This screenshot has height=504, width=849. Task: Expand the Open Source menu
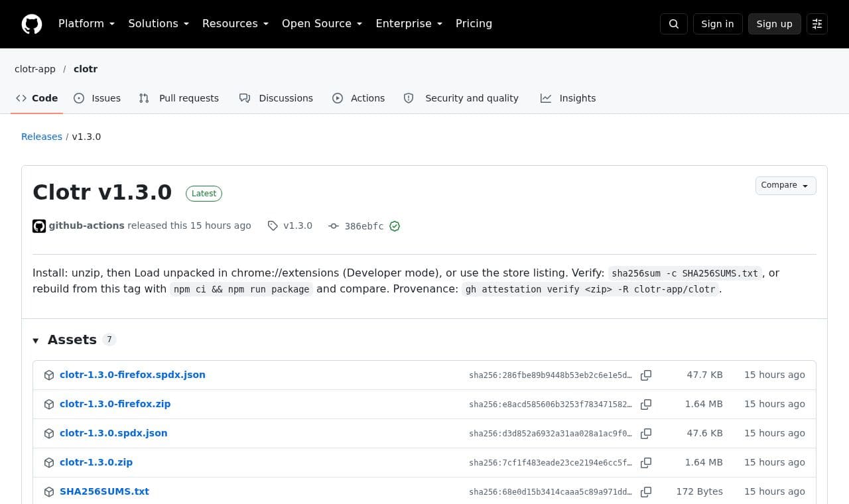pos(322,24)
